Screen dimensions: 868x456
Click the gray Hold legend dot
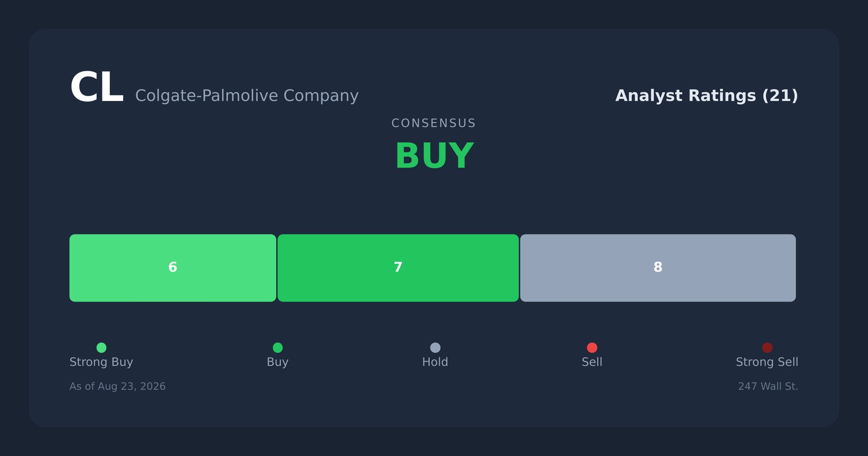tap(435, 347)
